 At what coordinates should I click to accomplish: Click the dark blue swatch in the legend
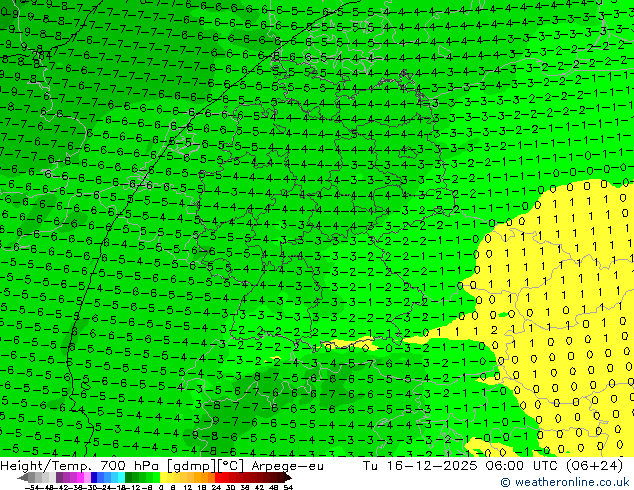coord(94,478)
